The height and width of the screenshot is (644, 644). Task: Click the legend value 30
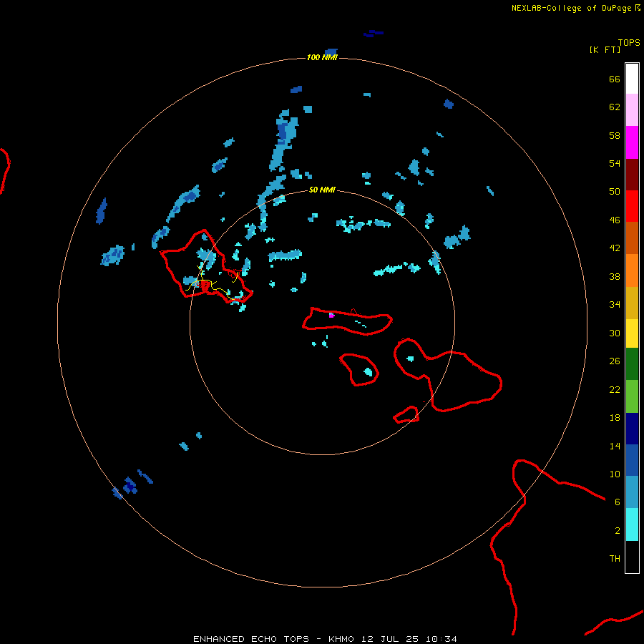[x=615, y=333]
